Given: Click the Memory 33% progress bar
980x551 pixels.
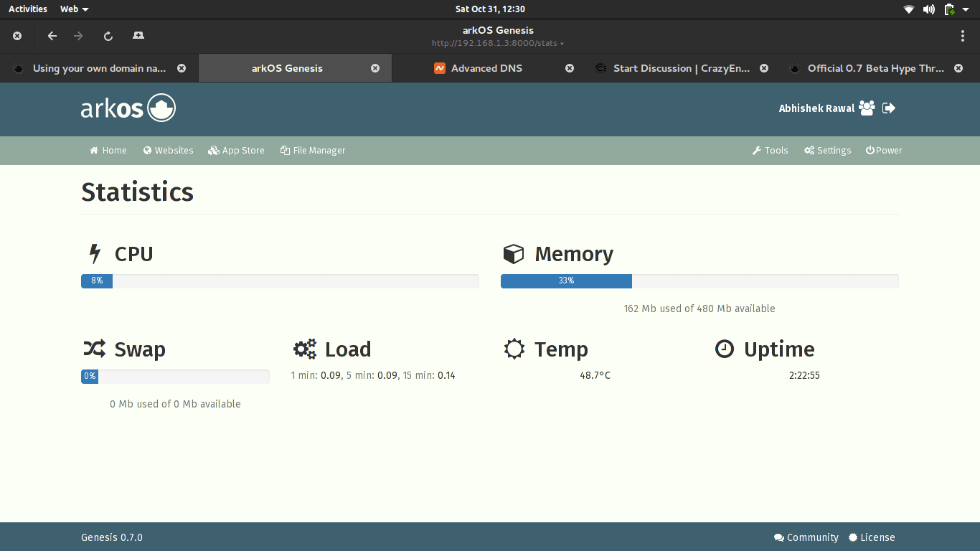Looking at the screenshot, I should [x=699, y=281].
